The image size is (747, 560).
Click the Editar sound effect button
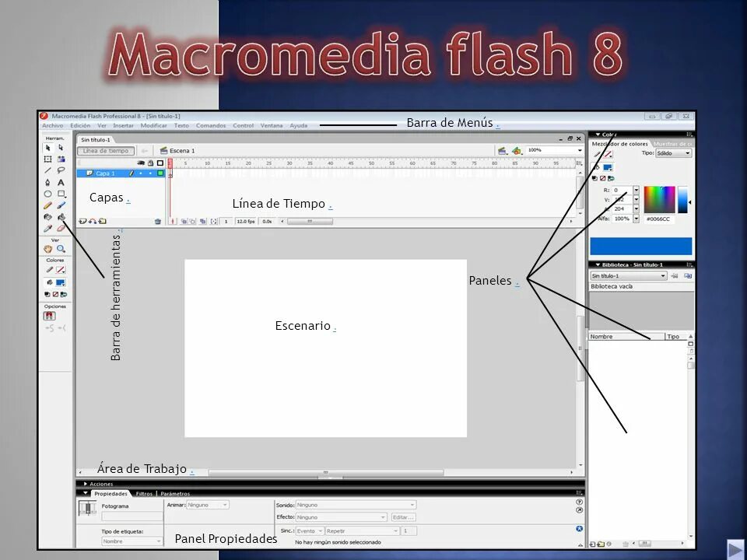tap(403, 517)
